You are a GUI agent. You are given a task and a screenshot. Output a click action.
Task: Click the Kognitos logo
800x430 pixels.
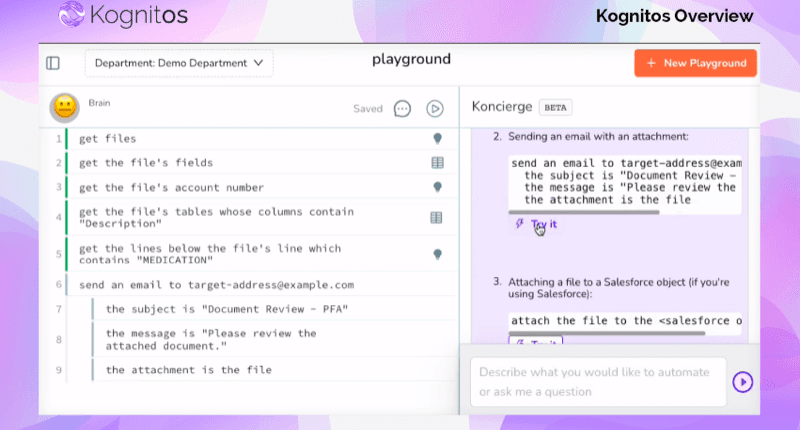(123, 15)
